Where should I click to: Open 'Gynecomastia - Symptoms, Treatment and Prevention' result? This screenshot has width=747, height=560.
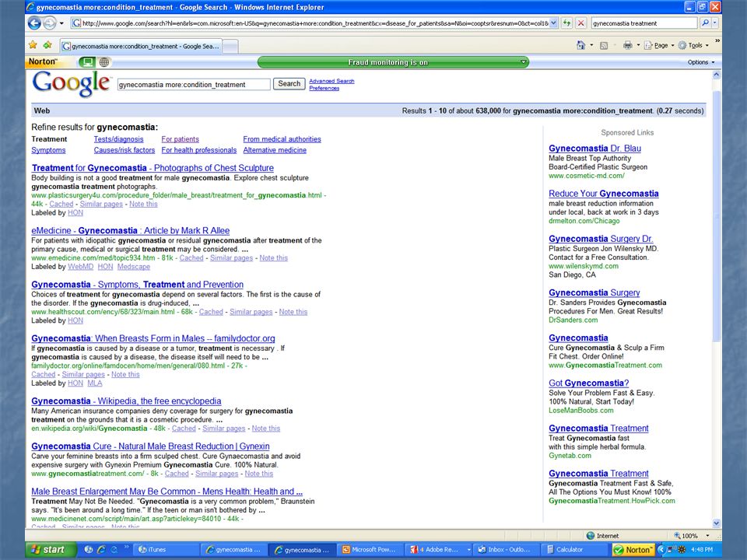point(137,285)
